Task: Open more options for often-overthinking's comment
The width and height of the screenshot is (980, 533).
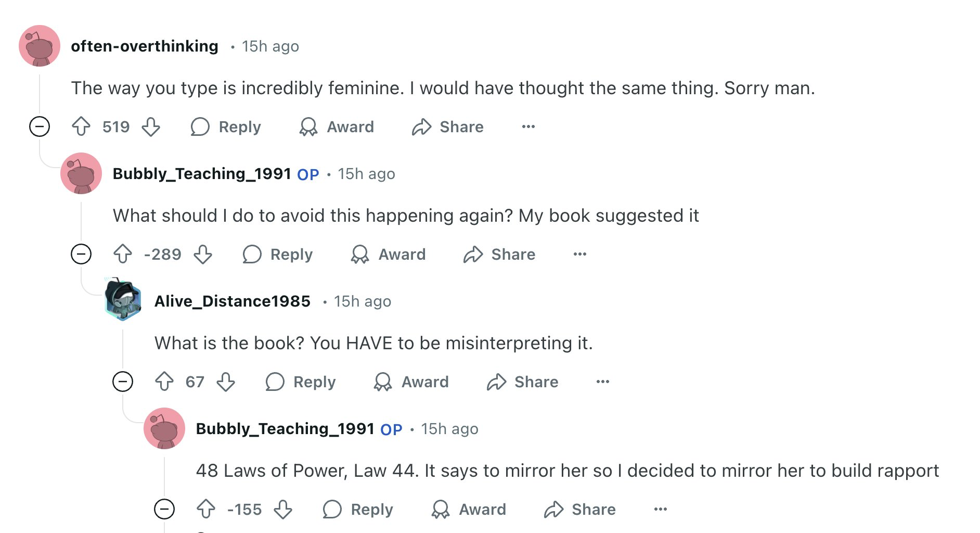Action: point(528,126)
